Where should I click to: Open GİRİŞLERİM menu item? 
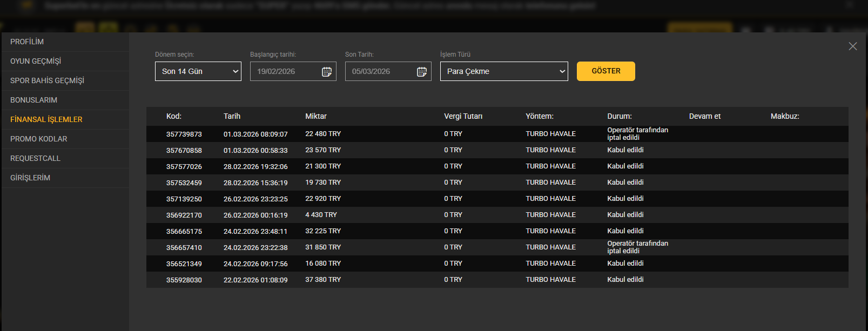pyautogui.click(x=30, y=178)
